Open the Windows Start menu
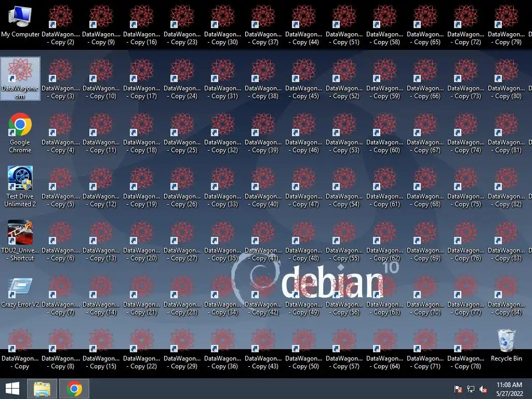Viewport: 532px width, 399px height. [x=12, y=389]
